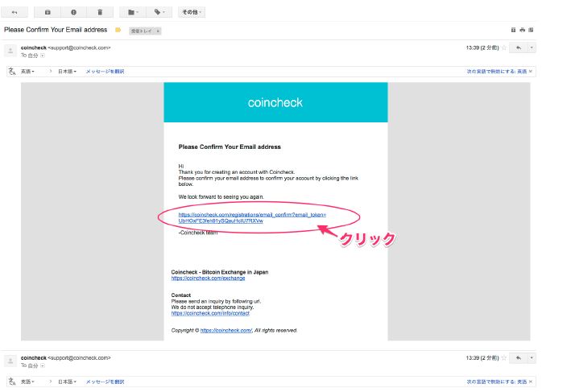Reply to the second coincheck message
Screen dimensions: 571x392
(x=518, y=357)
